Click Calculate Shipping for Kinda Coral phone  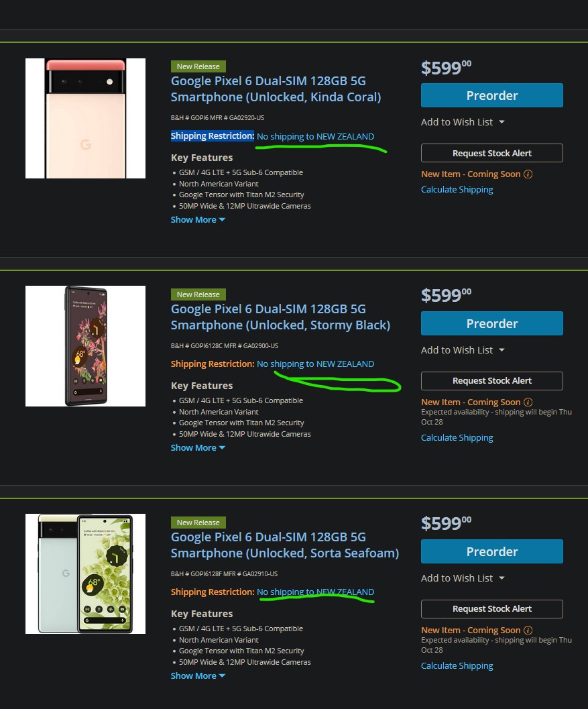click(457, 189)
